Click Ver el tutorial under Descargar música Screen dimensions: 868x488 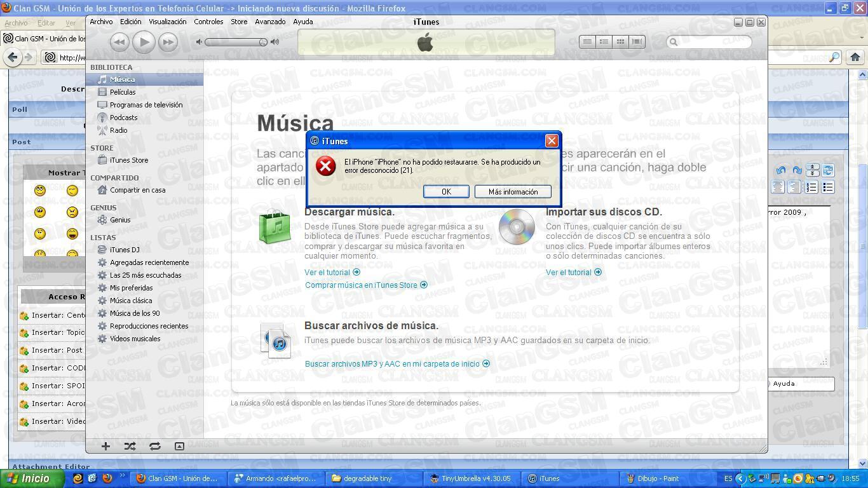pyautogui.click(x=332, y=272)
